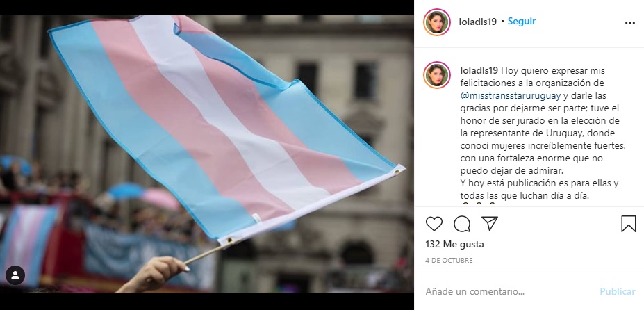644x310 pixels.
Task: Open the 4 de octubre timestamp
Action: coord(449,260)
